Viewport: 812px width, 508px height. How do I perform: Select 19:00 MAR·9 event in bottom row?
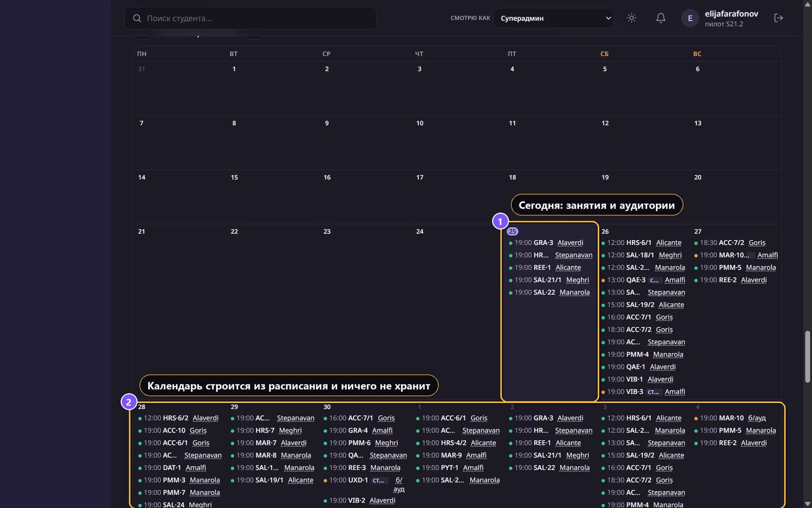tap(451, 455)
